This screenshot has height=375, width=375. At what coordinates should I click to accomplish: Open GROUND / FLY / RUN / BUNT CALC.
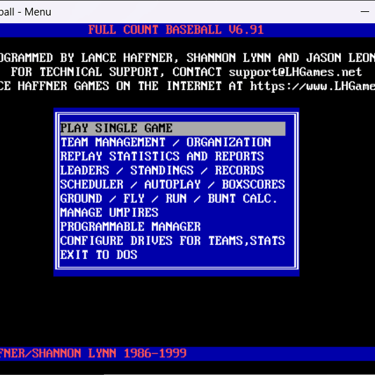(x=169, y=199)
